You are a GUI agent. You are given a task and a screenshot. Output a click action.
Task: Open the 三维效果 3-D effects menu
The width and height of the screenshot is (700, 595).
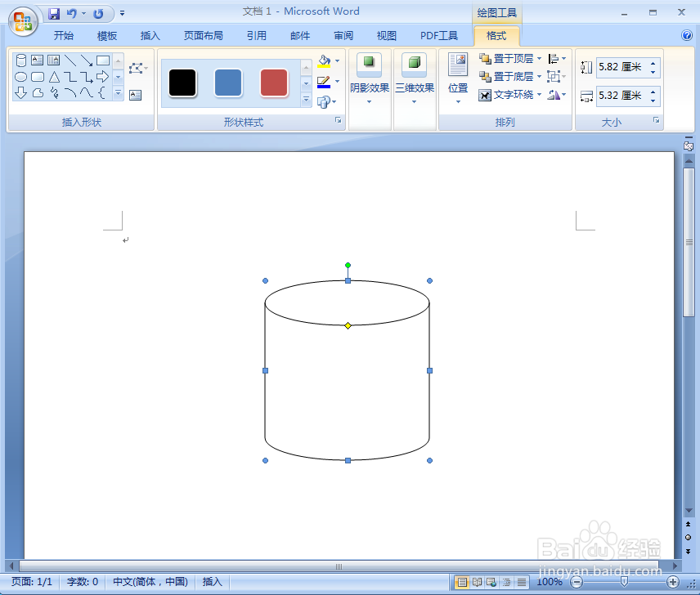pos(415,79)
